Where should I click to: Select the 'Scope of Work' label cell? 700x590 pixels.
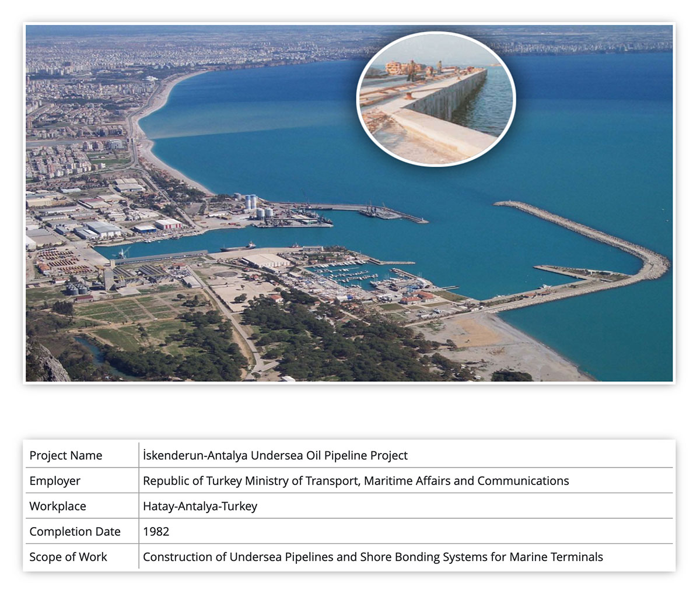(68, 557)
